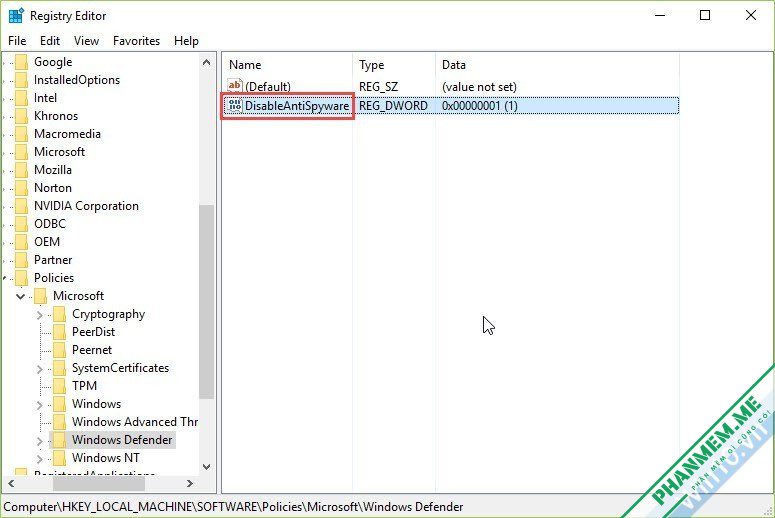Click the NVIDIA Corporation folder icon
The width and height of the screenshot is (775, 518).
point(21,206)
